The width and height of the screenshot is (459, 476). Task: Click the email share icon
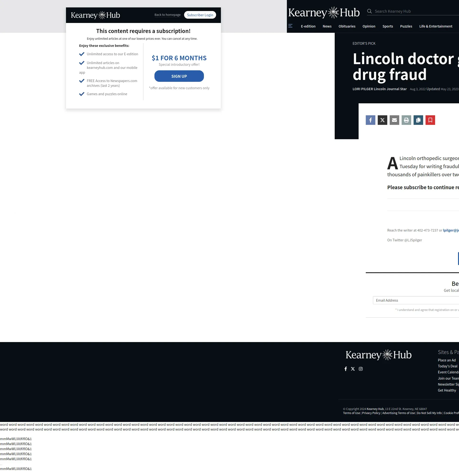click(394, 120)
